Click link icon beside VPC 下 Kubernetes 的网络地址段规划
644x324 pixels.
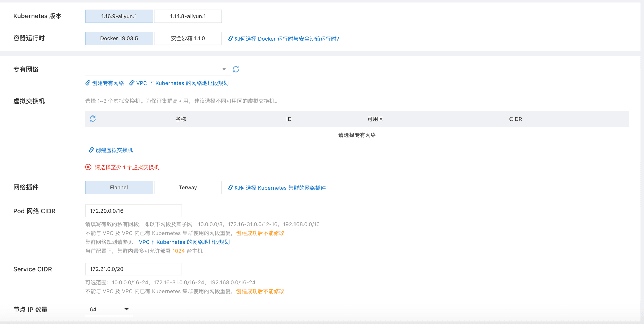[x=132, y=83]
